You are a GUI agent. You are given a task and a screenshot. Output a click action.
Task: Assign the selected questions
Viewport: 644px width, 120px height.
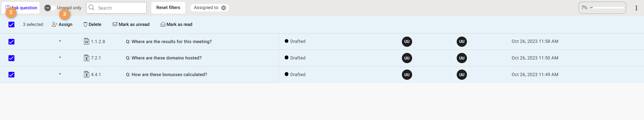(x=62, y=25)
